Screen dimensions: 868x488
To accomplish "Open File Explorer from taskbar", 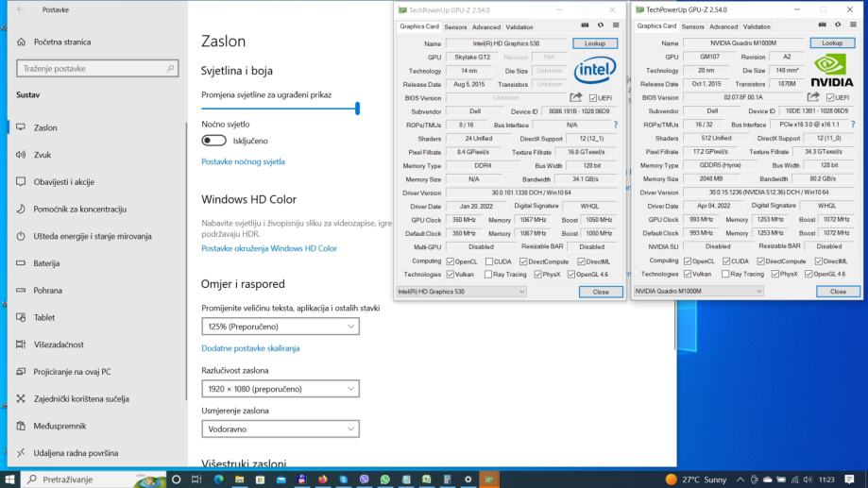I will pos(239,480).
